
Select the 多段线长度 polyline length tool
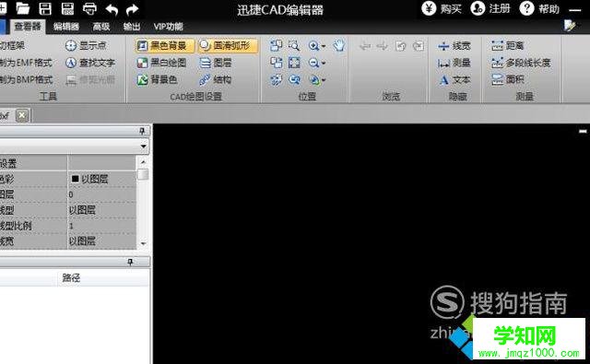[x=521, y=63]
